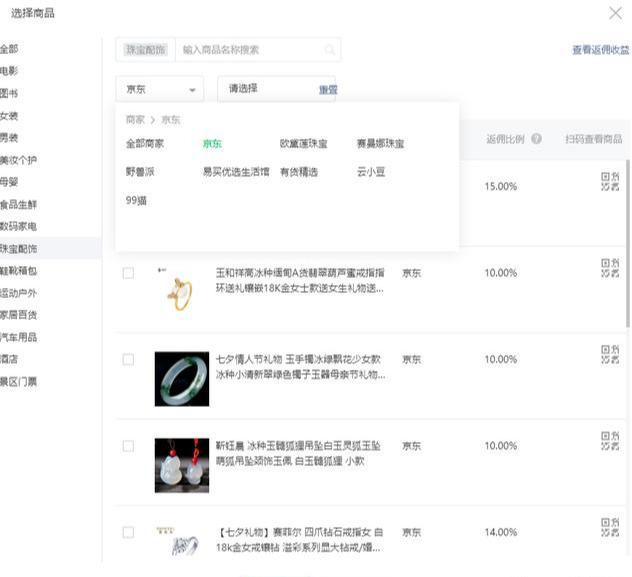The image size is (632, 577).
Task: Choose 欧黛蓬珠宝 from merchant list
Action: point(303,144)
